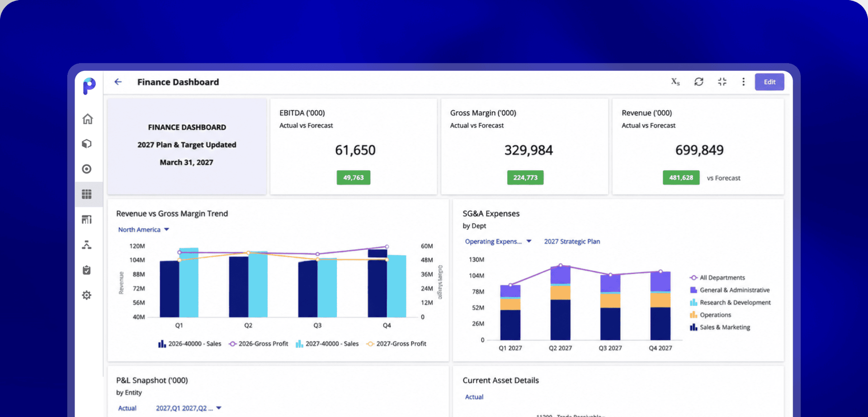
Task: Open the three-dot more options menu
Action: point(743,82)
